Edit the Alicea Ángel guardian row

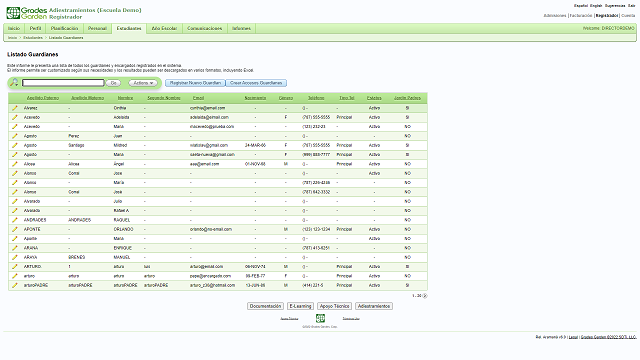(x=15, y=164)
